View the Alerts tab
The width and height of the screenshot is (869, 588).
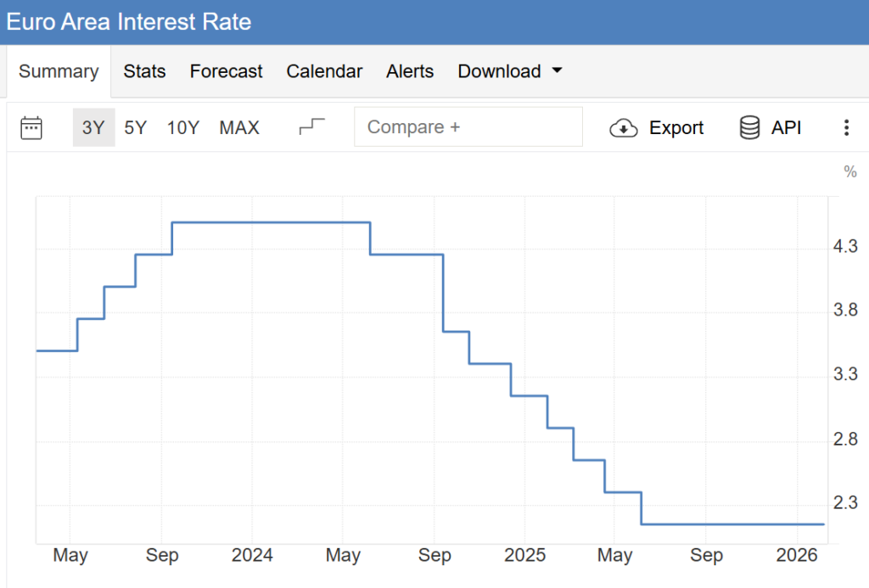tap(410, 71)
